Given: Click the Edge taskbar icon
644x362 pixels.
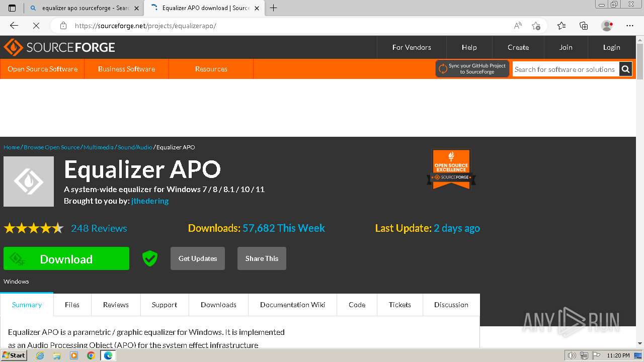Looking at the screenshot, I should tap(108, 355).
